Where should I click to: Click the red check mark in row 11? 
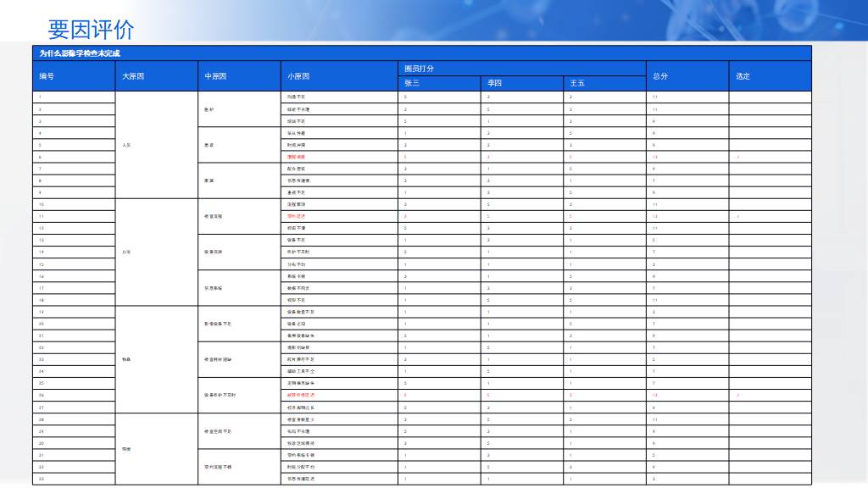pos(737,216)
